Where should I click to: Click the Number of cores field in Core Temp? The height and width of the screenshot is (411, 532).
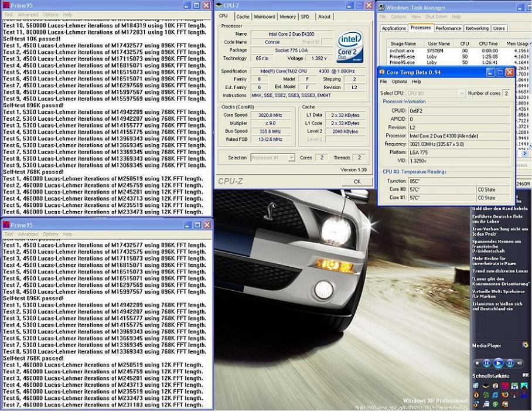click(506, 93)
